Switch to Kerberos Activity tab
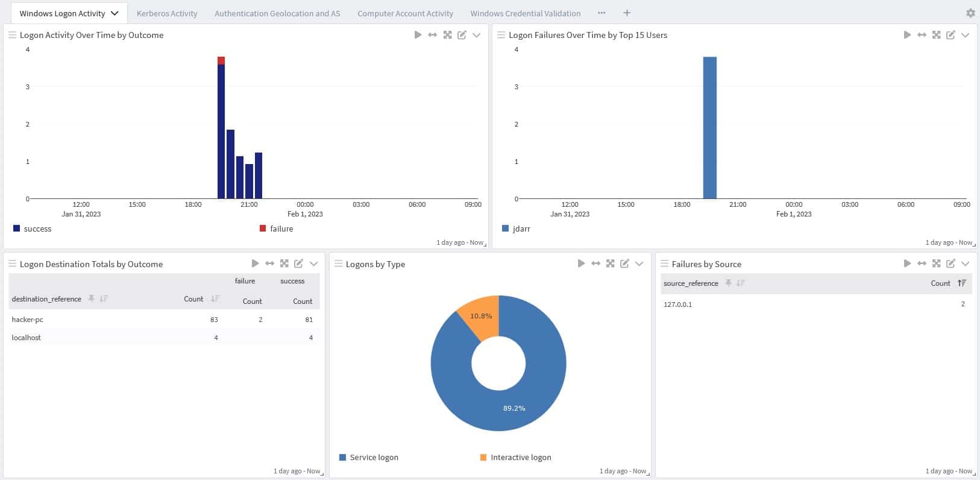980x480 pixels. (x=167, y=13)
